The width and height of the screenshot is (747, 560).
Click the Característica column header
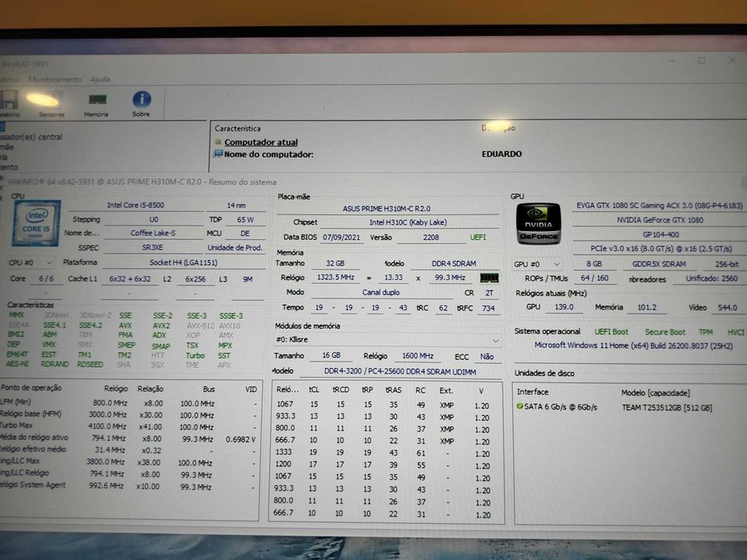coord(237,129)
